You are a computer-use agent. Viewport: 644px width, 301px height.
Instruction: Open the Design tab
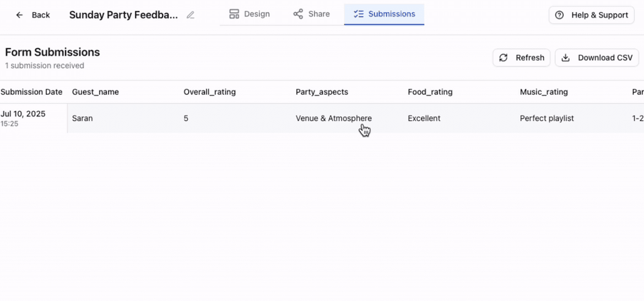249,14
